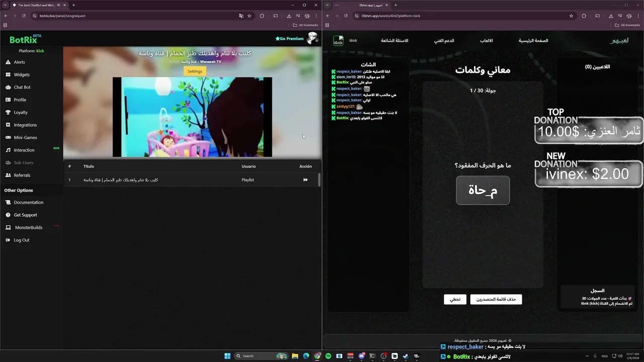Image resolution: width=644 pixels, height=362 pixels.
Task: Click the Acción column header
Action: tap(305, 166)
